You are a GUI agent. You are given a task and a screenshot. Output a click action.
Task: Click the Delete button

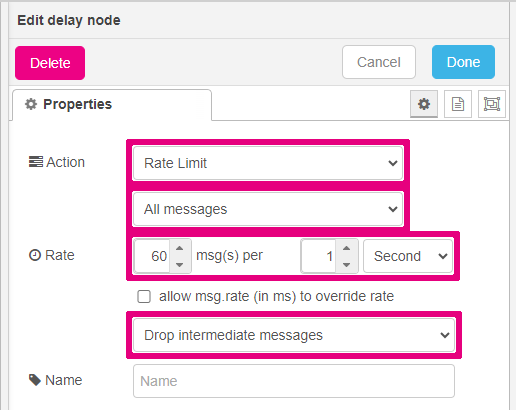click(50, 63)
